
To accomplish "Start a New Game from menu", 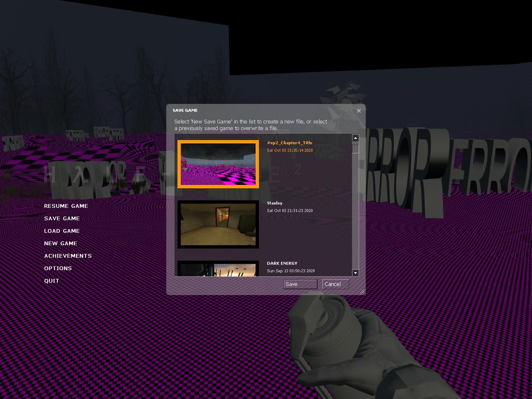I will coord(61,244).
